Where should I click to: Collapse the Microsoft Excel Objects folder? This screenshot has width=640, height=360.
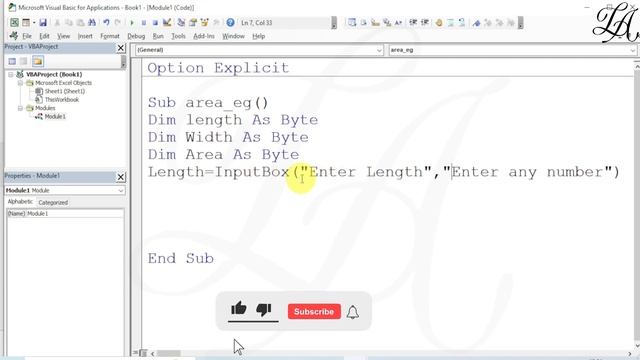[20, 83]
